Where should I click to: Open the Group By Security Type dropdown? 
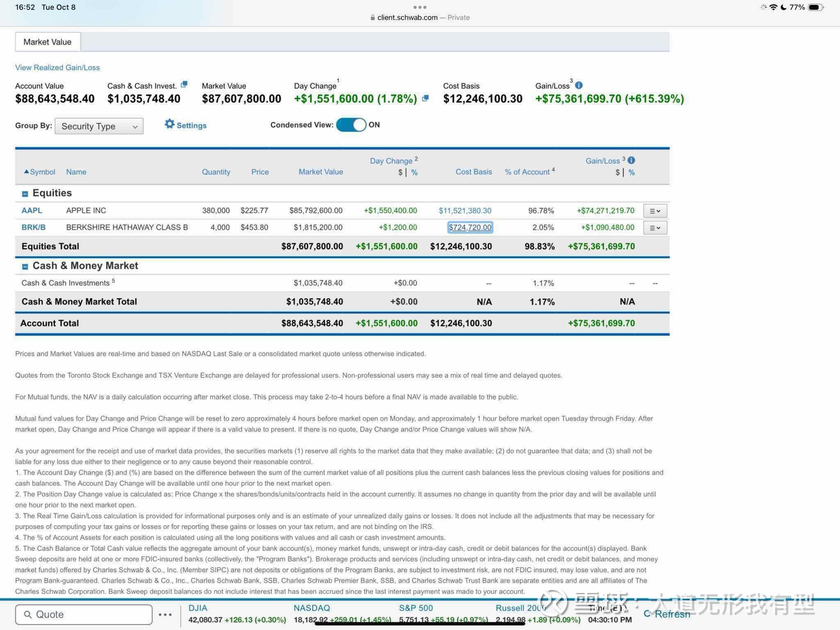99,126
